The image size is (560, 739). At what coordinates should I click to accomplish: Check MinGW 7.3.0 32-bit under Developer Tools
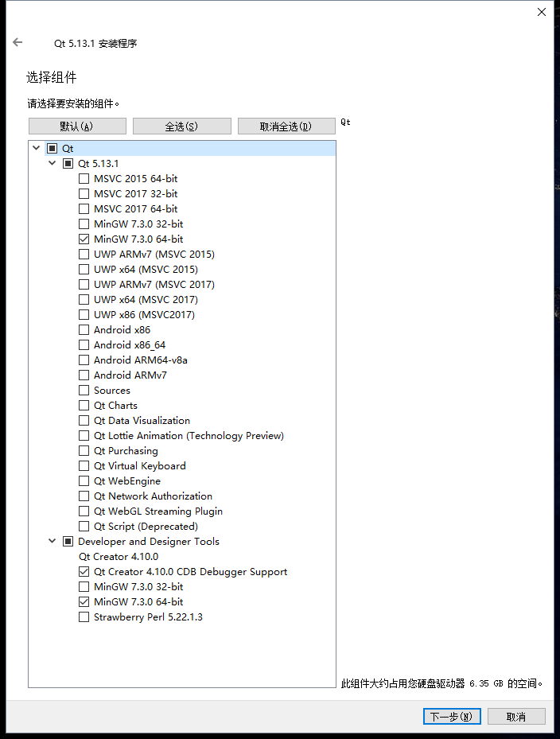84,587
